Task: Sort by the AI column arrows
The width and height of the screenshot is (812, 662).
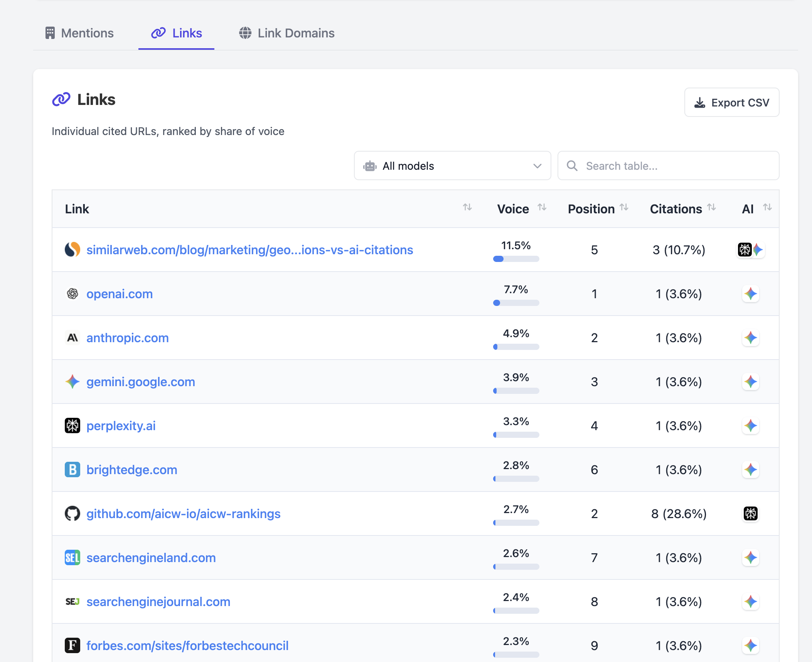Action: [768, 208]
